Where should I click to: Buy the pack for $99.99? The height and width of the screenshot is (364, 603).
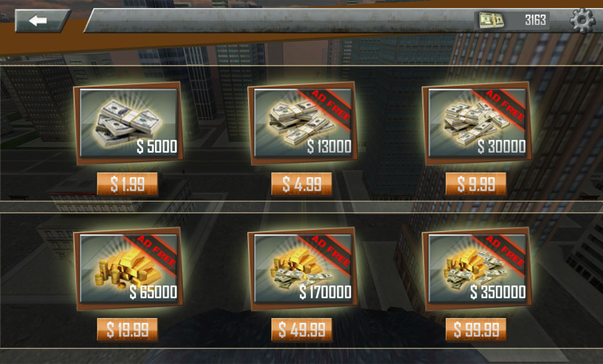pos(476,329)
